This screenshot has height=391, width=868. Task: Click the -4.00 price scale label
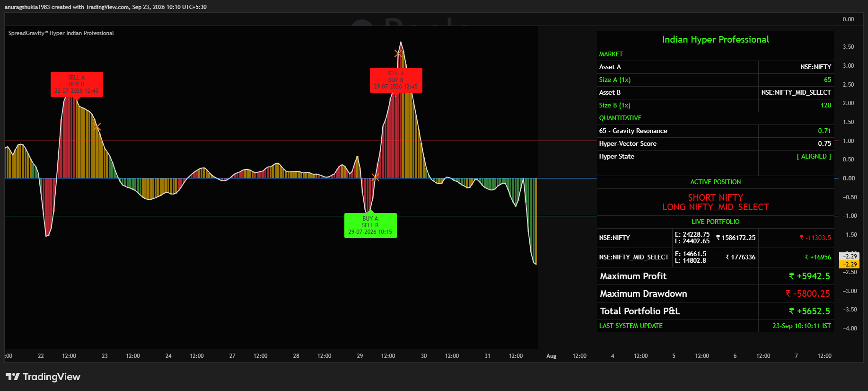point(850,329)
